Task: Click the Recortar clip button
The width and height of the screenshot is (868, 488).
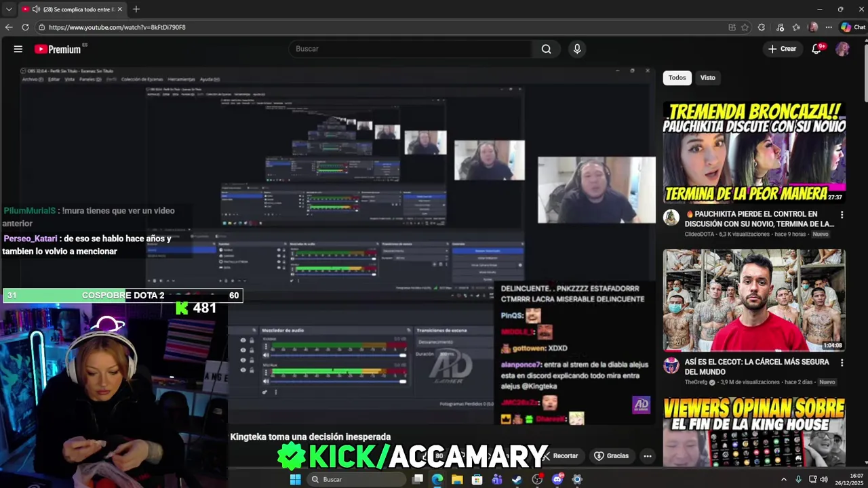Action: [560, 456]
